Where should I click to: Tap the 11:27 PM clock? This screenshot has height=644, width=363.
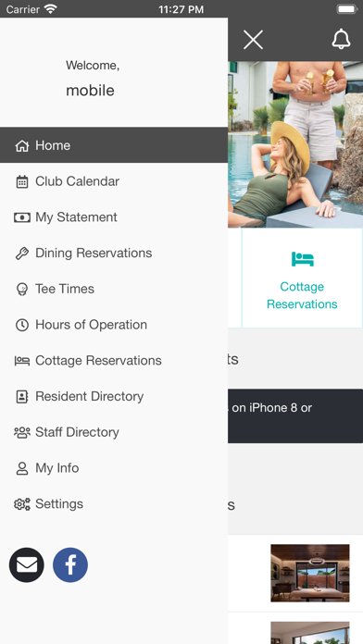pyautogui.click(x=181, y=9)
